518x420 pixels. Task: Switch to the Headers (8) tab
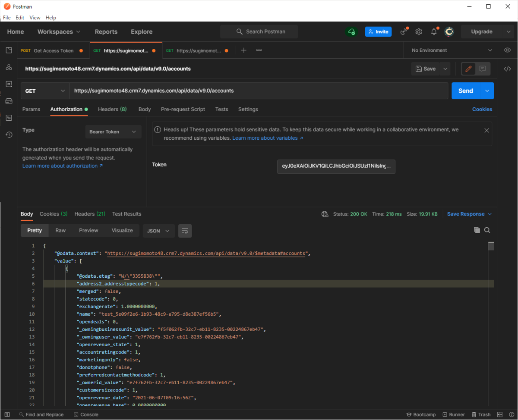click(112, 109)
